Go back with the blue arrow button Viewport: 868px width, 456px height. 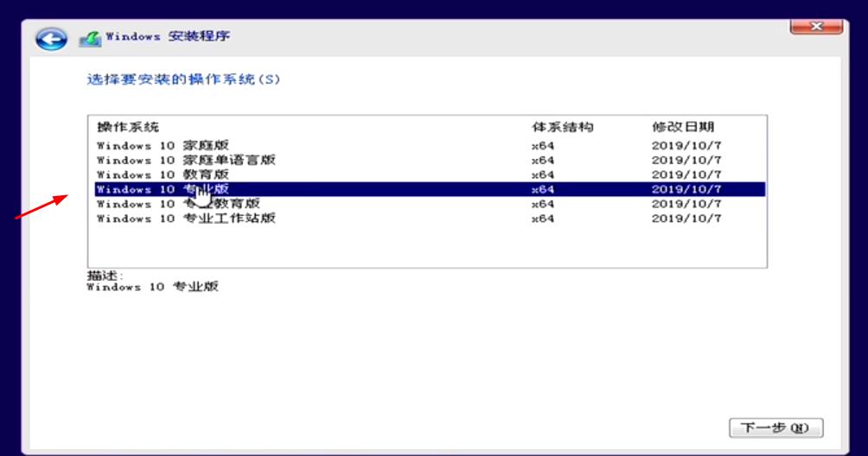coord(51,39)
